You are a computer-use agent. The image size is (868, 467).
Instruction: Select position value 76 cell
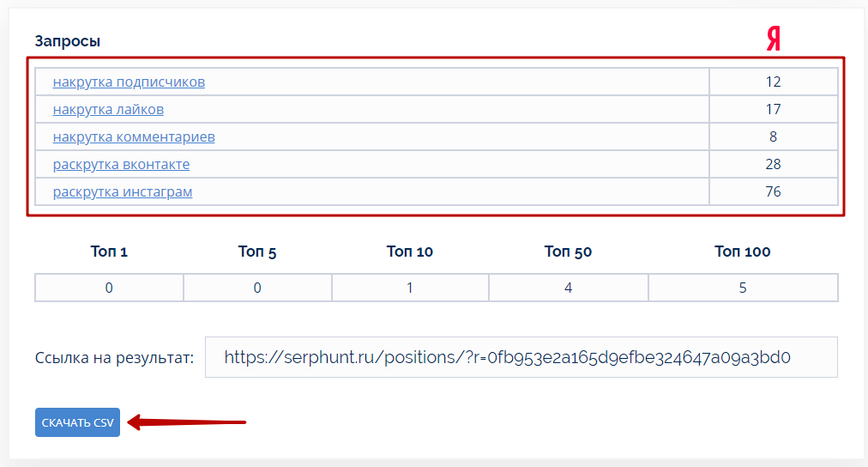coord(774,191)
